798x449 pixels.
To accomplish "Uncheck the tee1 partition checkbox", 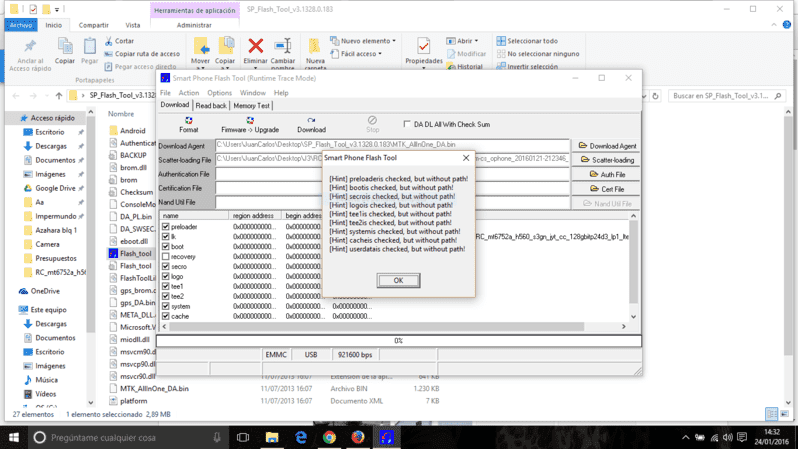I will [x=165, y=286].
